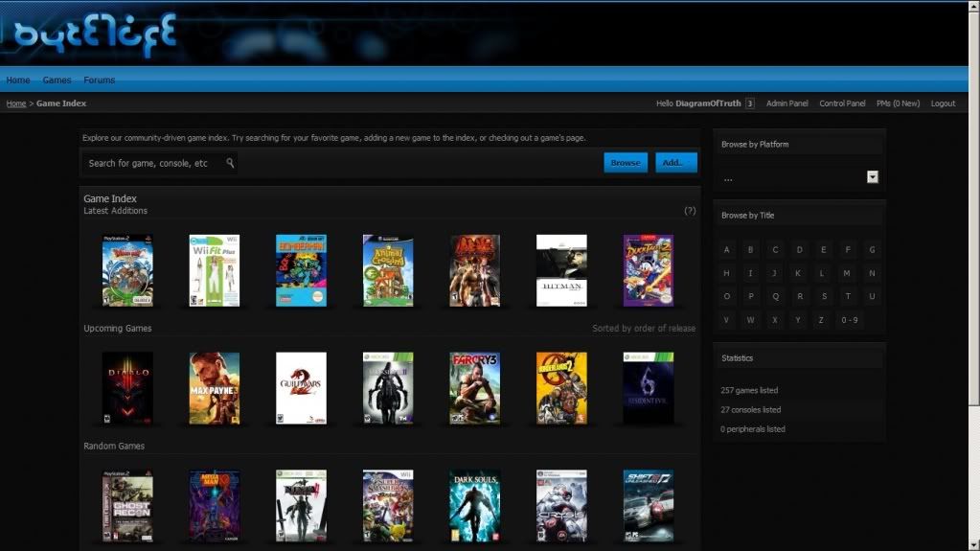The image size is (980, 551).
Task: Open the Control Panel link
Action: tap(842, 103)
